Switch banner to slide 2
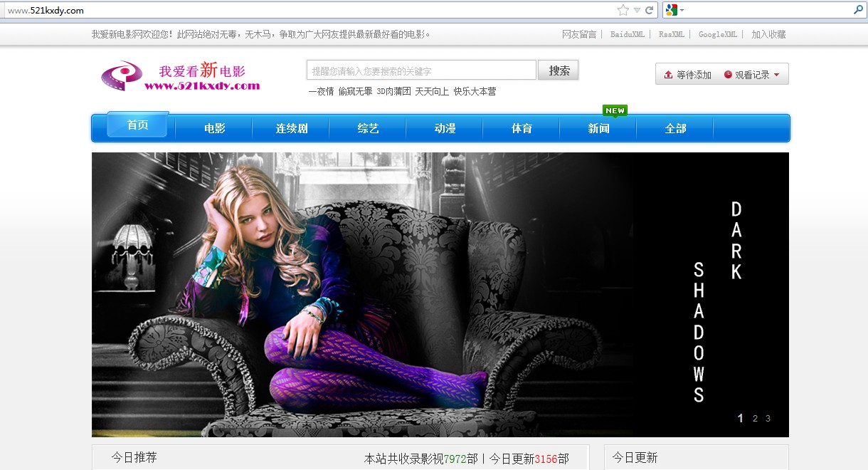Screen dimensions: 868x470 pyautogui.click(x=755, y=419)
